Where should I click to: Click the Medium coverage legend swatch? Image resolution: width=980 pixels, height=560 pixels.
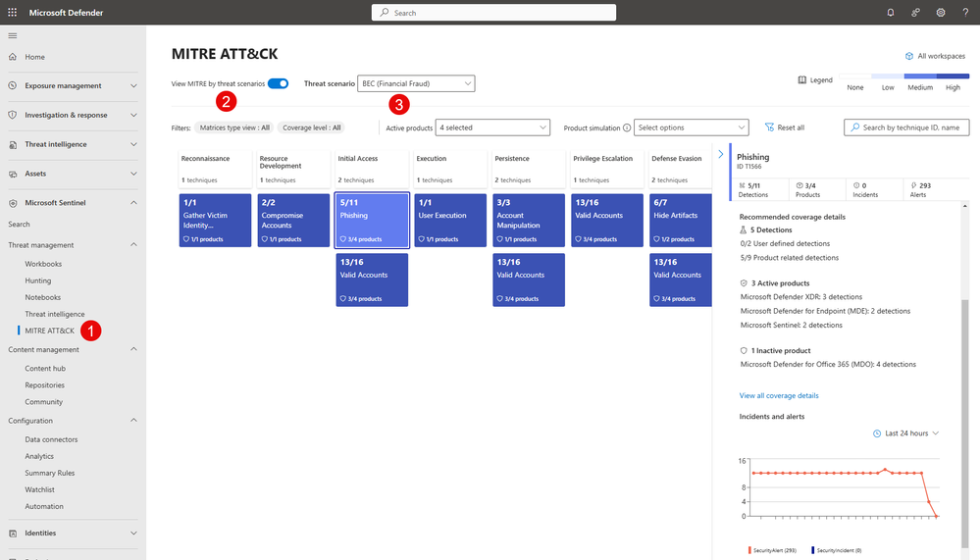[x=920, y=76]
